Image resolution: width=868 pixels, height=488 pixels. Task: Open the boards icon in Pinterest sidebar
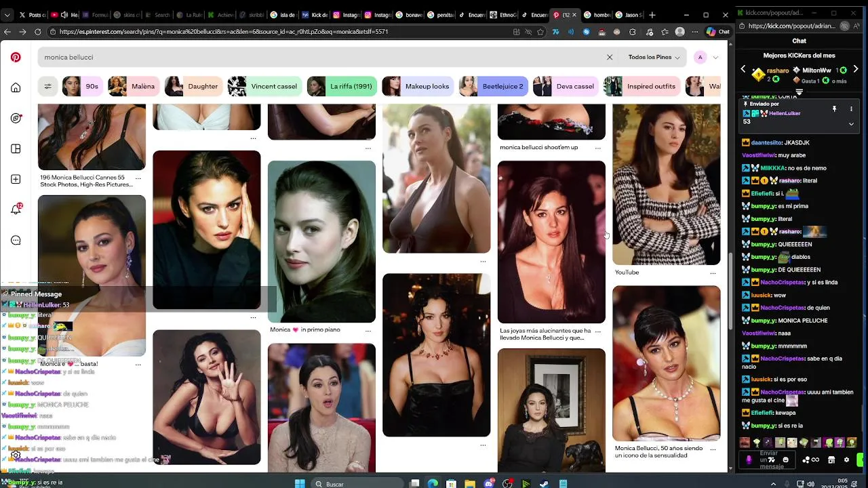(16, 148)
